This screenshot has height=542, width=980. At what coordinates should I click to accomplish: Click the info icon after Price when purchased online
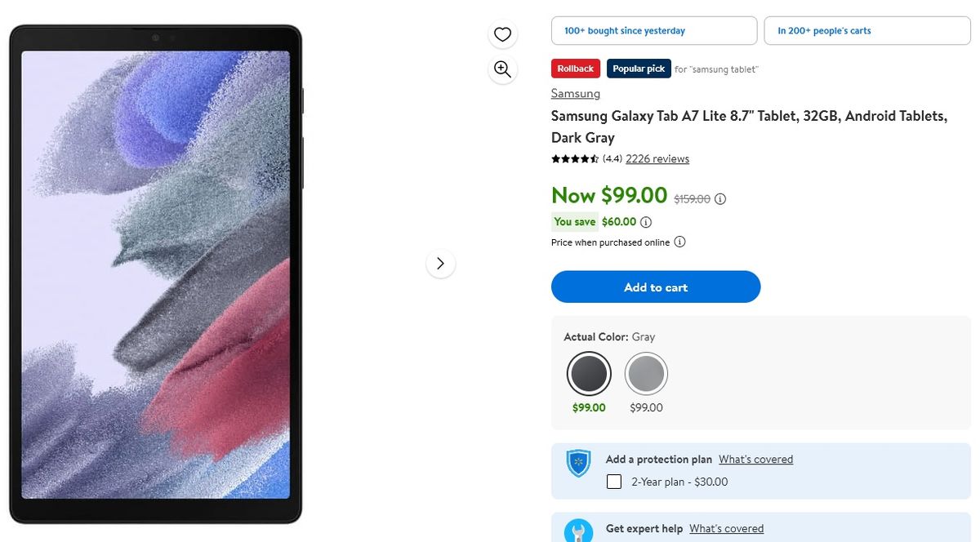coord(679,242)
